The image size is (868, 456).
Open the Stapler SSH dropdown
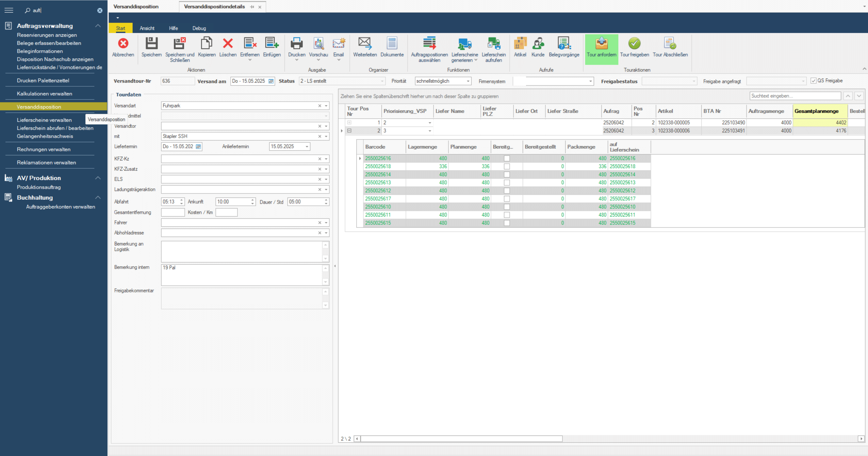point(326,136)
